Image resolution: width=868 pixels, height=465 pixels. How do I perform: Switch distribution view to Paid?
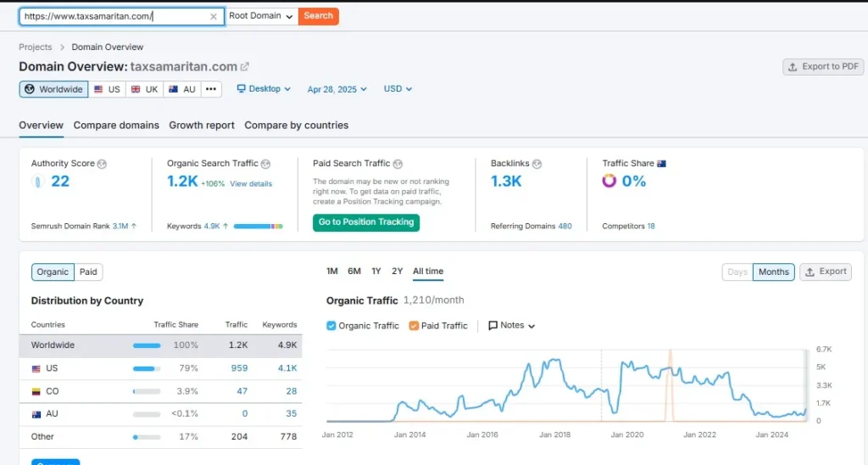(88, 272)
